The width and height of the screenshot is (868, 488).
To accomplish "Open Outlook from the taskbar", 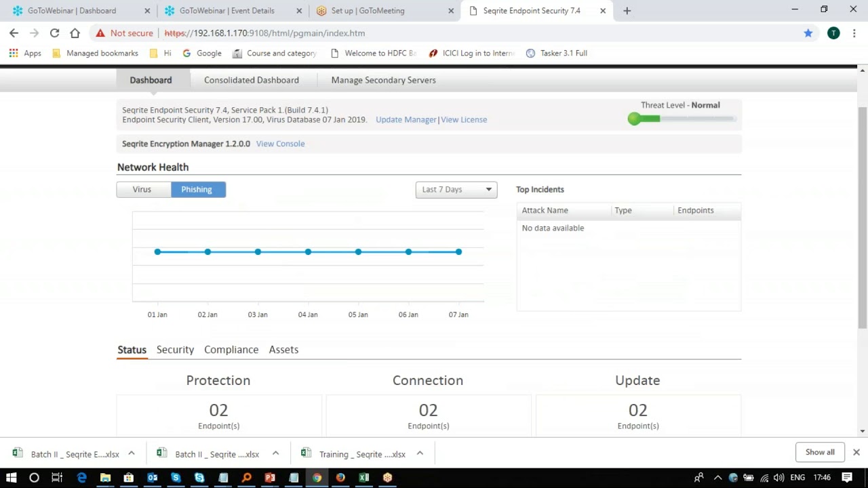I will tap(153, 477).
